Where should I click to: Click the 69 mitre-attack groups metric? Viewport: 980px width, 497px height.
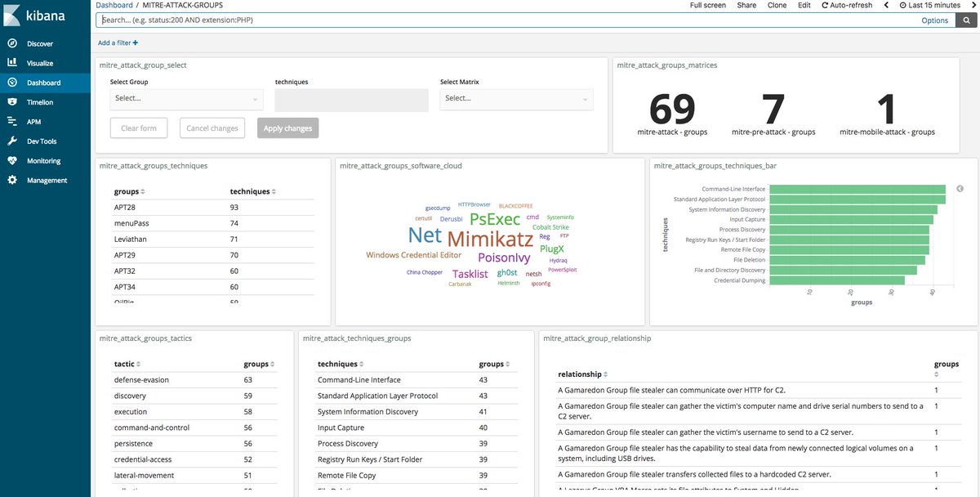[x=672, y=114]
